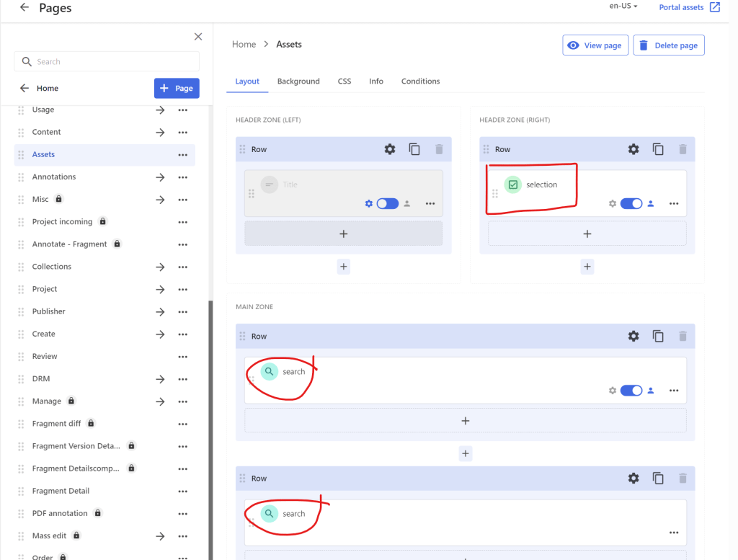
Task: Duplicate the Header Zone Right row
Action: click(658, 149)
